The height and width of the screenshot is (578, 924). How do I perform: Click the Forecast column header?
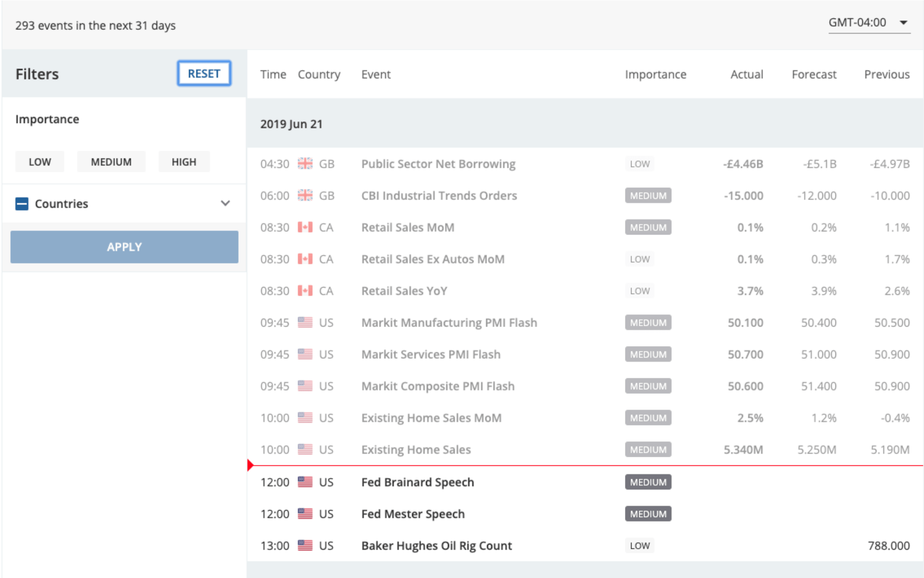pos(814,74)
